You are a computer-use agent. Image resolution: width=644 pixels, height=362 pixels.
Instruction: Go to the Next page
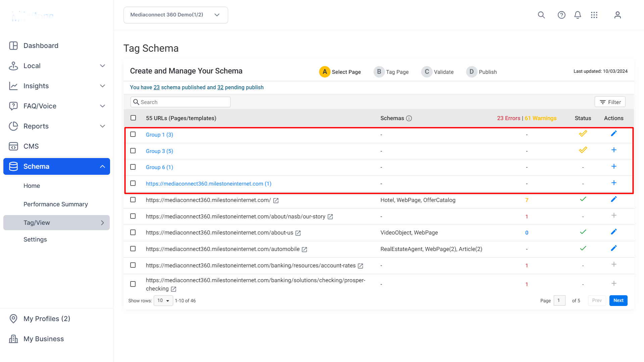(x=618, y=301)
